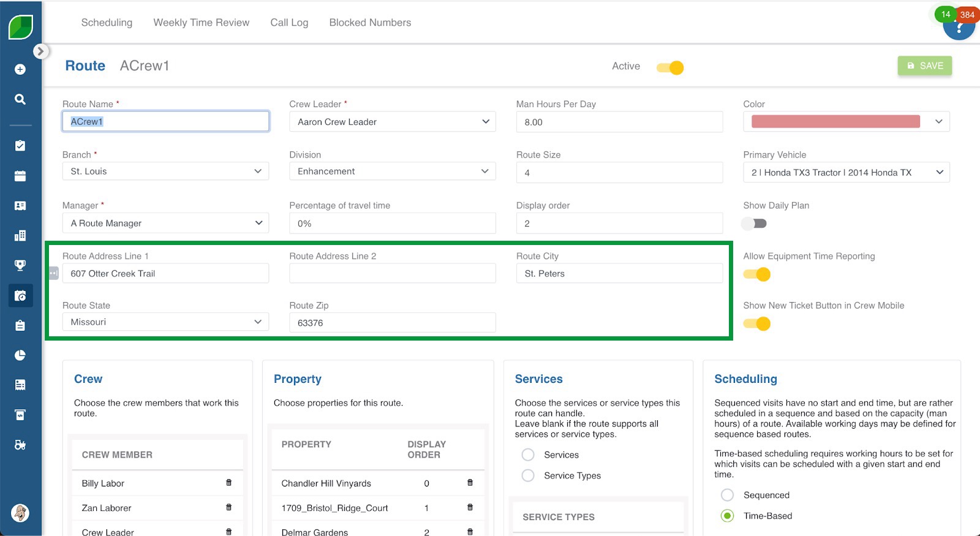Open the Weekly Time Review tab

coord(202,23)
